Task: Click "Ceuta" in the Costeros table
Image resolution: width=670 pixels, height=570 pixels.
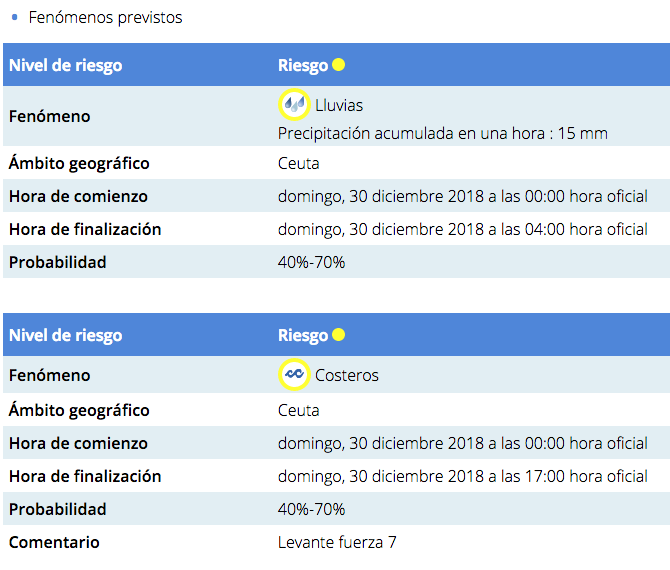Action: [x=298, y=410]
